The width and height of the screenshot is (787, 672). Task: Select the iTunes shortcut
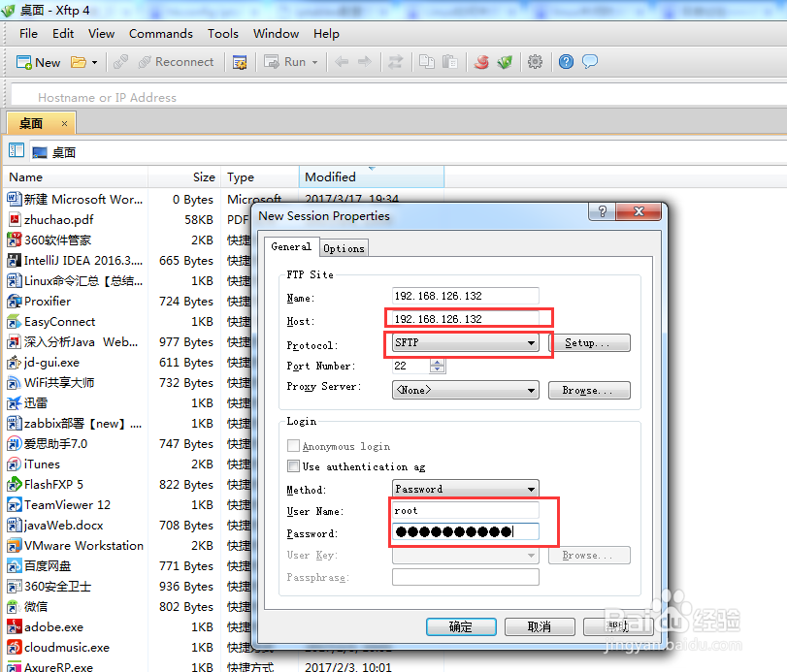(42, 464)
